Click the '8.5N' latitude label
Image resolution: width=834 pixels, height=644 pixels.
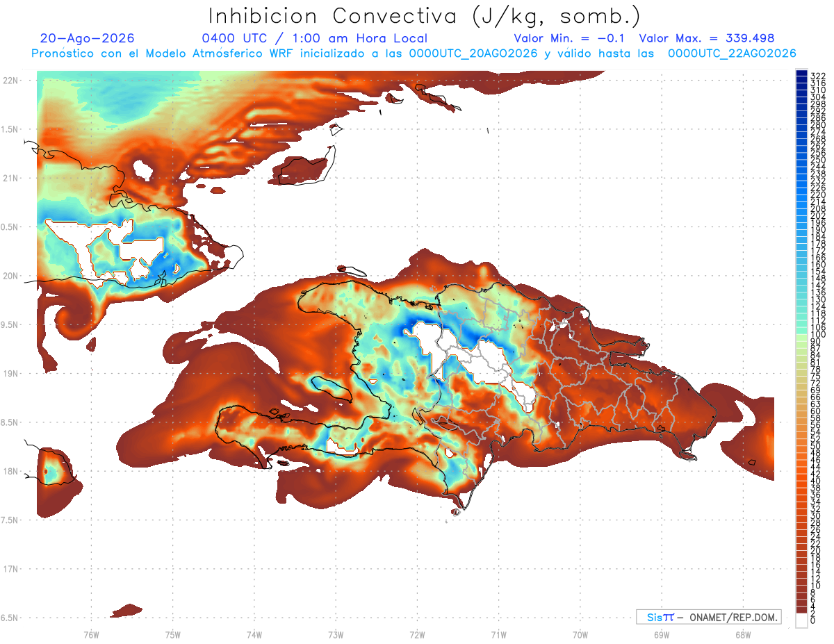point(10,422)
